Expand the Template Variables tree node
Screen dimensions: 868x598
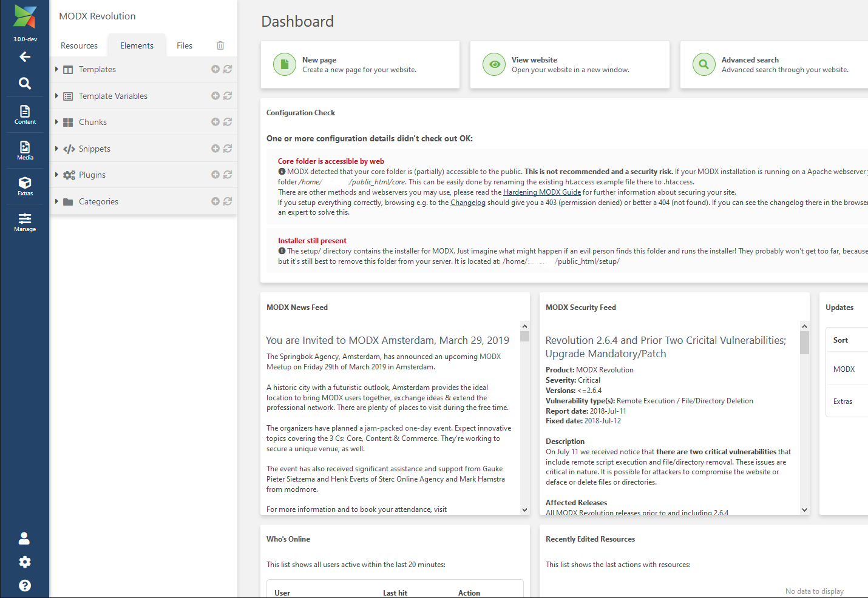(56, 96)
